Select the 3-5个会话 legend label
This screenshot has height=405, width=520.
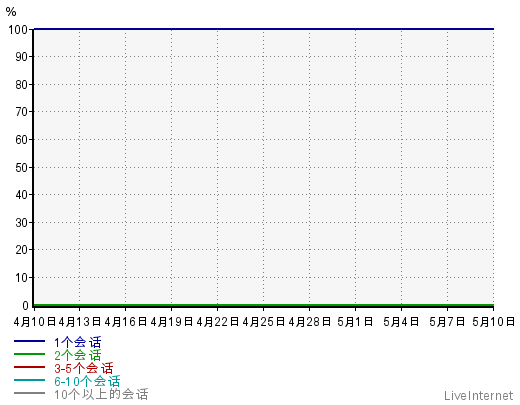(84, 368)
